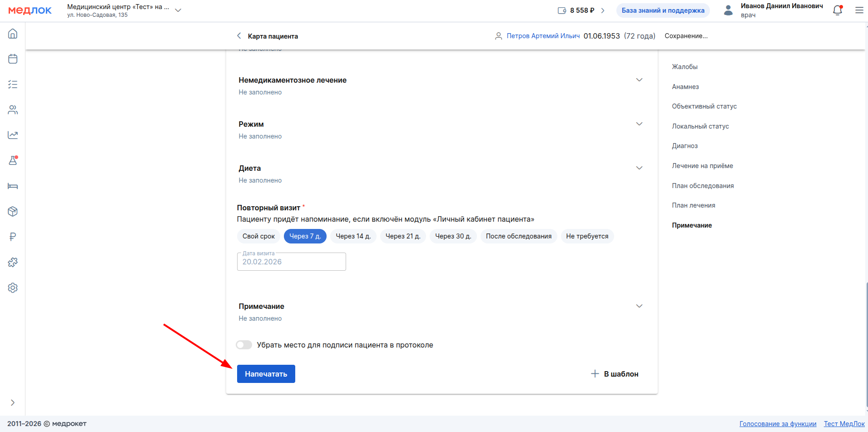Go to 'План лечения' navigation item
This screenshot has width=868, height=432.
pos(693,205)
